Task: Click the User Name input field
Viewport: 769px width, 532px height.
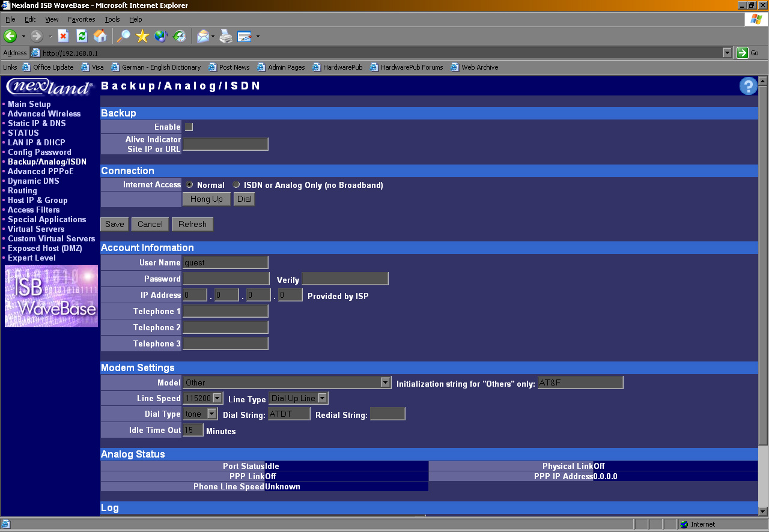Action: (225, 262)
